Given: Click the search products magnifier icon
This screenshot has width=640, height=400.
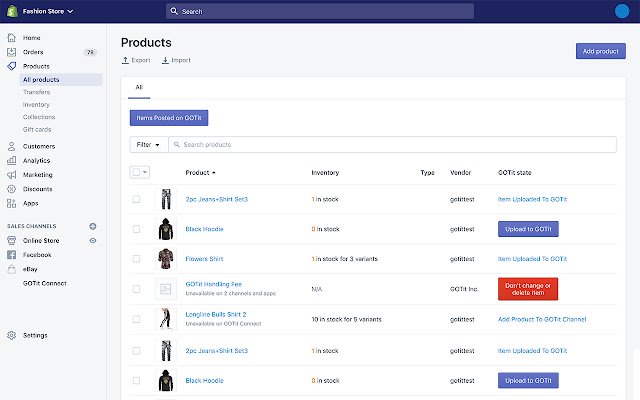Looking at the screenshot, I should (x=177, y=144).
